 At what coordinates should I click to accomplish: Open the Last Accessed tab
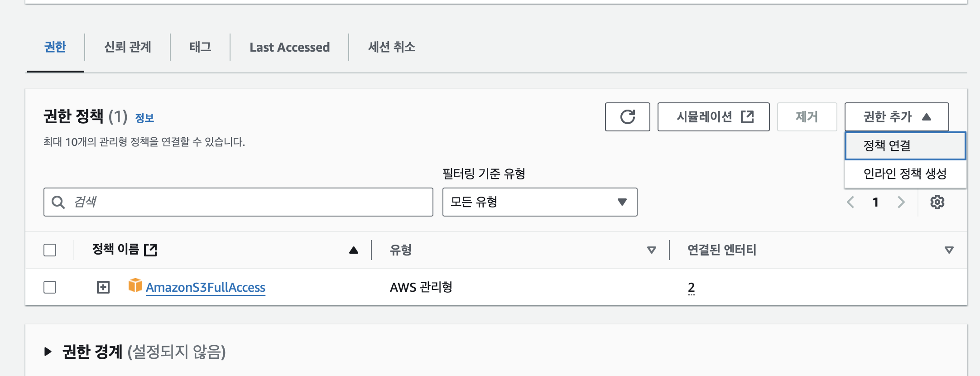(x=289, y=47)
